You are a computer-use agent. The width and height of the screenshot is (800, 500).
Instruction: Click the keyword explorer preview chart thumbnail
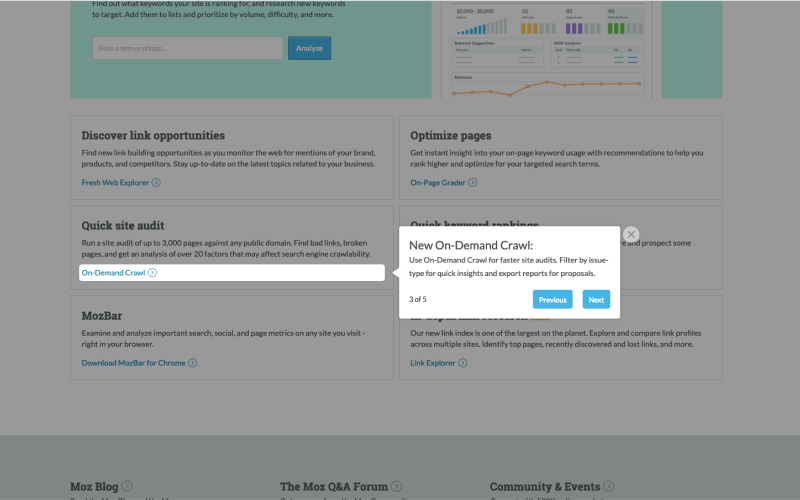[x=546, y=49]
